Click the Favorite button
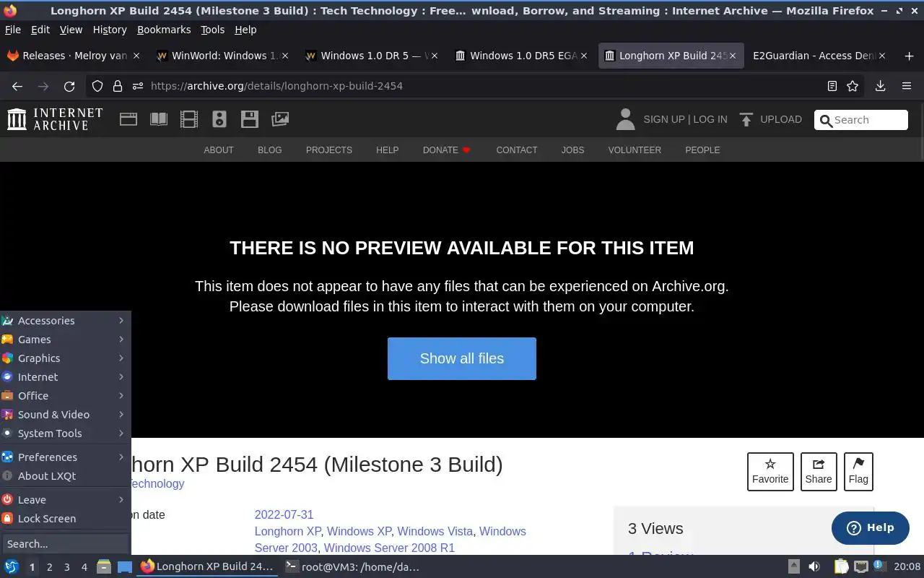This screenshot has height=578, width=924. [770, 471]
